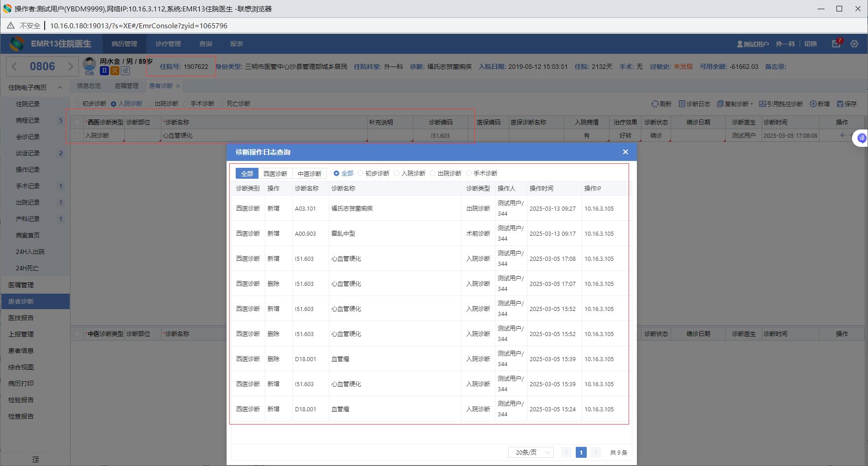Open the settings gear icon in header
This screenshot has width=868, height=466.
click(854, 44)
